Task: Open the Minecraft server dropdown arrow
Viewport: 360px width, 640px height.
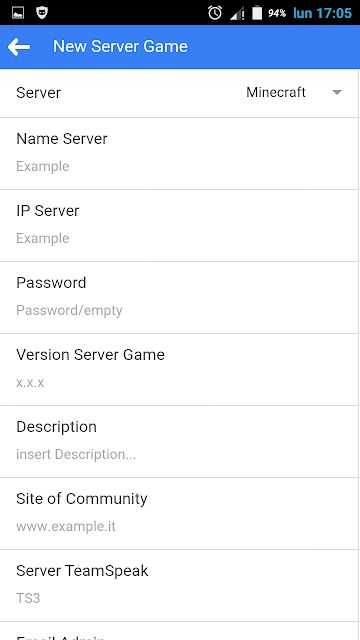Action: [x=337, y=93]
